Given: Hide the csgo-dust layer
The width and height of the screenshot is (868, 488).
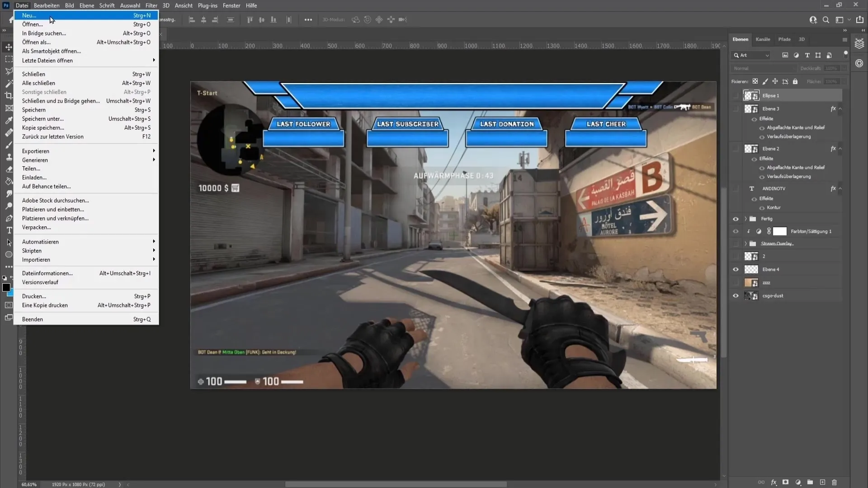Looking at the screenshot, I should click(x=736, y=296).
